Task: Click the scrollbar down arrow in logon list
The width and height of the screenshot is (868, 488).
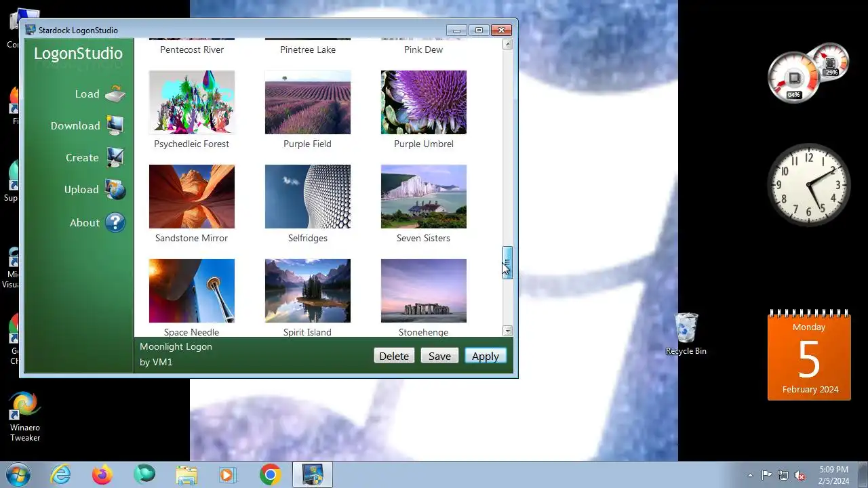Action: (507, 331)
